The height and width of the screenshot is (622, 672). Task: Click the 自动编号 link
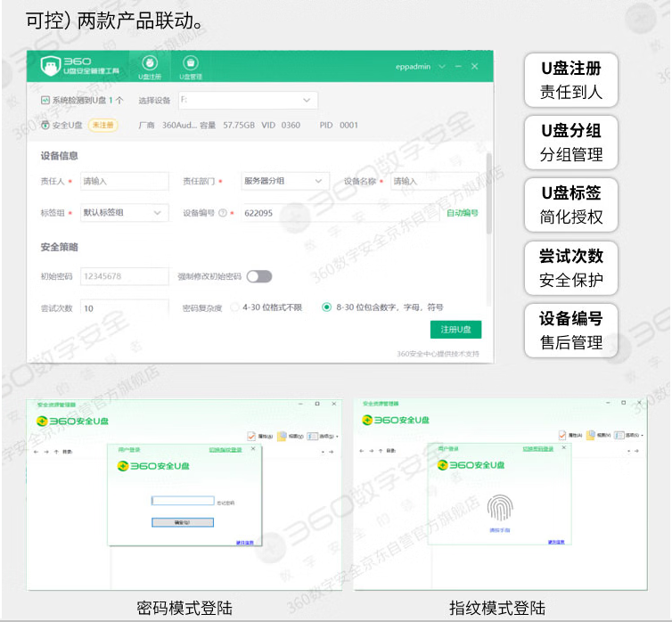(462, 213)
